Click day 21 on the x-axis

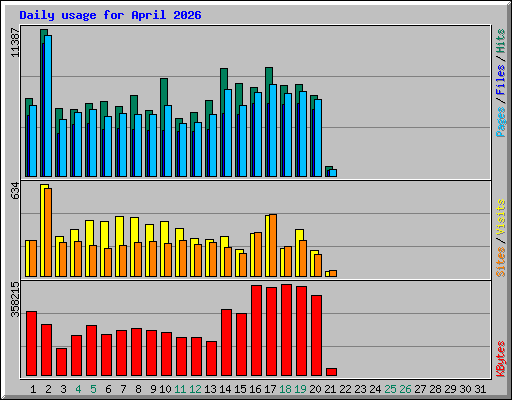click(x=330, y=389)
